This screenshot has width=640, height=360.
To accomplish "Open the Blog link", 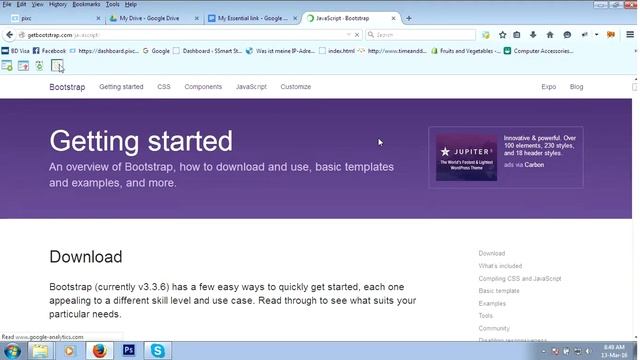I will click(576, 87).
